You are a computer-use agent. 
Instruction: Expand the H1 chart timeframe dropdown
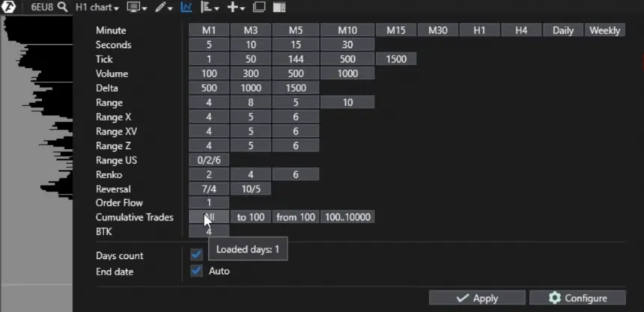(x=97, y=7)
